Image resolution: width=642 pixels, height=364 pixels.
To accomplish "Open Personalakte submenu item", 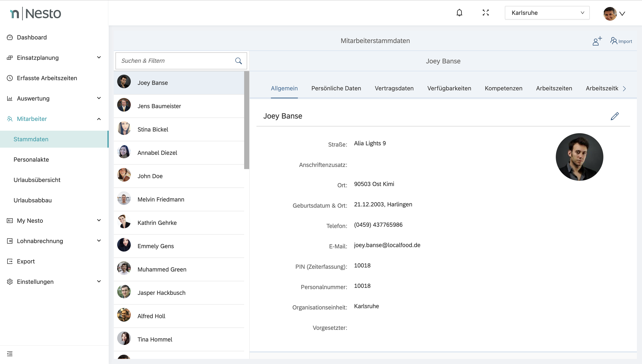I will click(x=31, y=160).
